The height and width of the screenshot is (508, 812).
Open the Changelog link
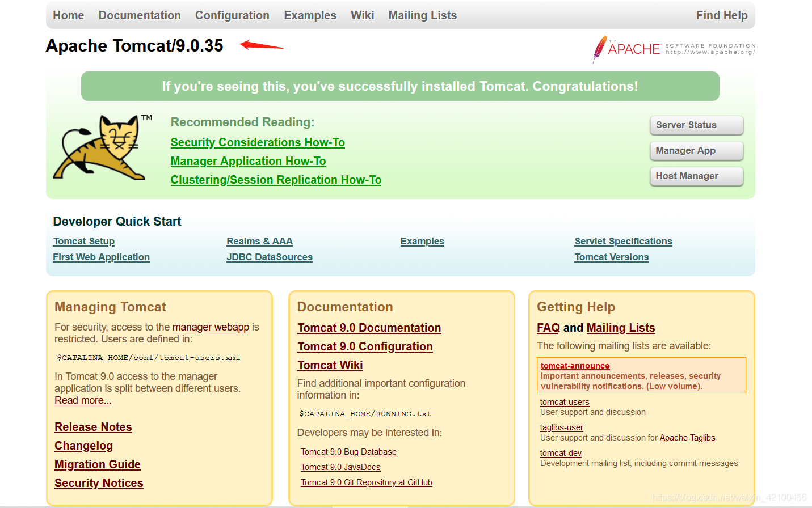pyautogui.click(x=83, y=446)
